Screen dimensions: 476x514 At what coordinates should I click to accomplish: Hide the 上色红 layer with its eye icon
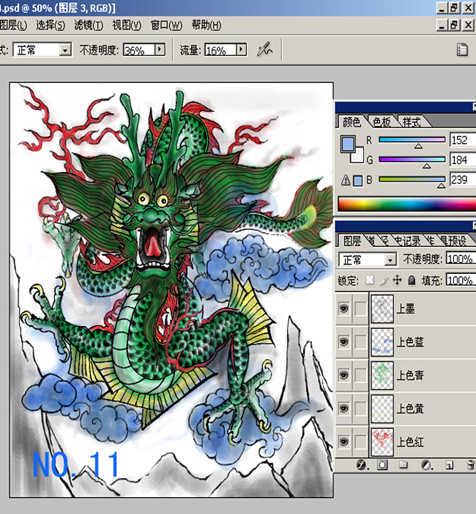pyautogui.click(x=344, y=442)
